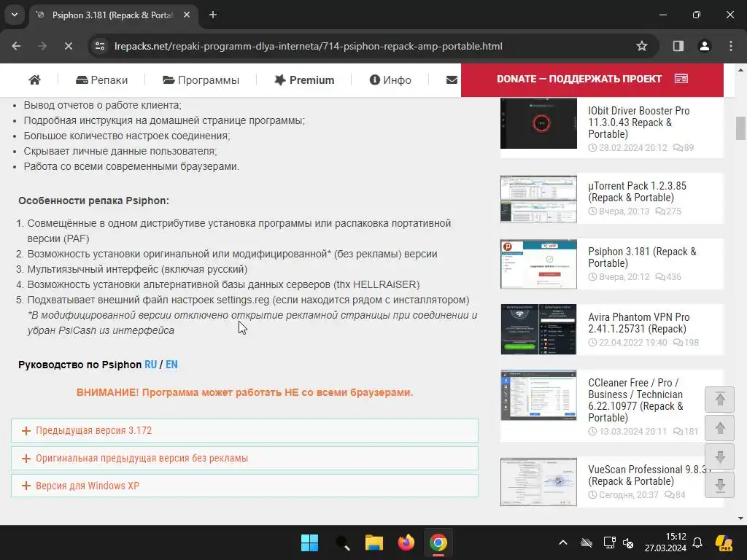Click comment count 436 on Psiphon card
Image resolution: width=747 pixels, height=560 pixels.
click(x=668, y=276)
